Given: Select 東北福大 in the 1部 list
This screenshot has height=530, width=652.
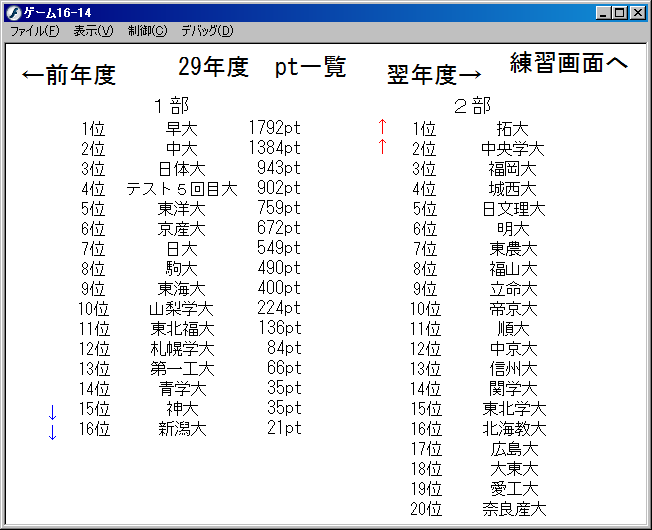Looking at the screenshot, I should (x=182, y=328).
